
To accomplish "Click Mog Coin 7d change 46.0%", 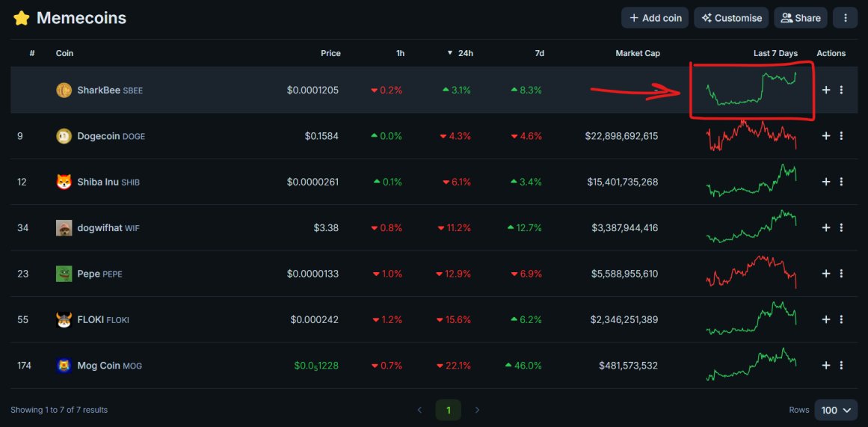I will point(523,366).
